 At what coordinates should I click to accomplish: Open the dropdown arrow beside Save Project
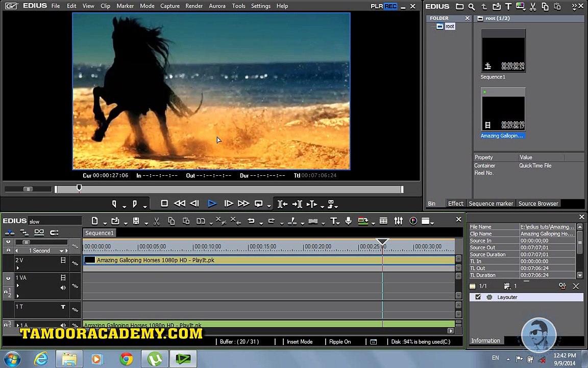tap(146, 223)
